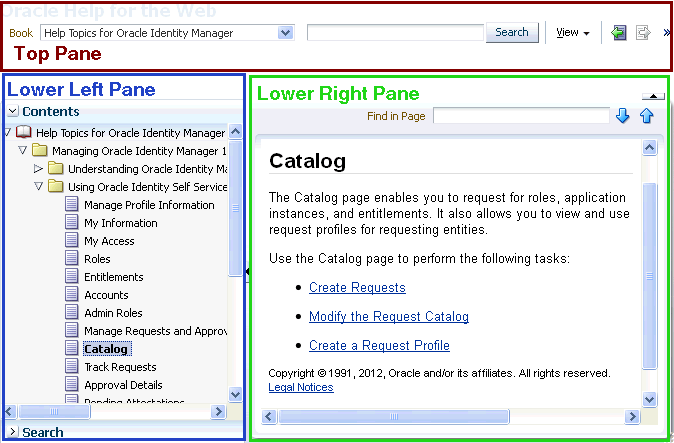This screenshot has width=674, height=443.
Task: Open the Book dropdown list
Action: [x=285, y=33]
